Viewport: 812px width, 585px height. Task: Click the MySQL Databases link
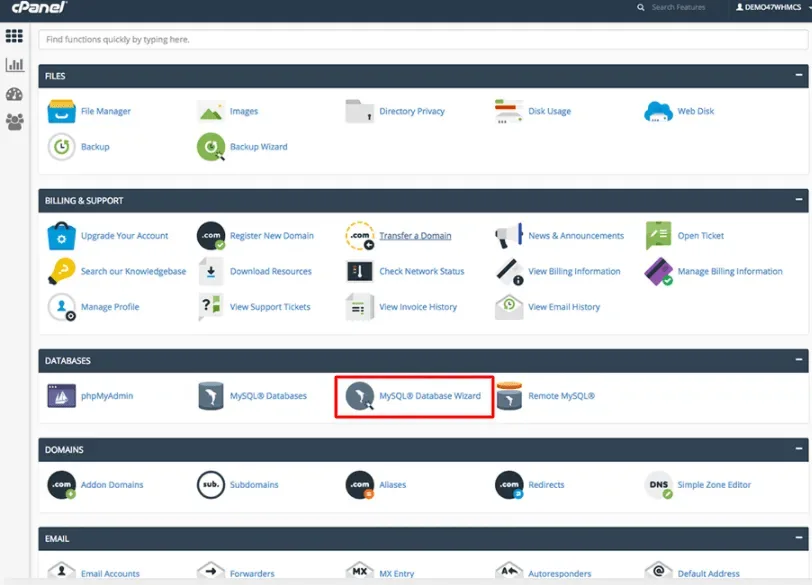pos(268,396)
